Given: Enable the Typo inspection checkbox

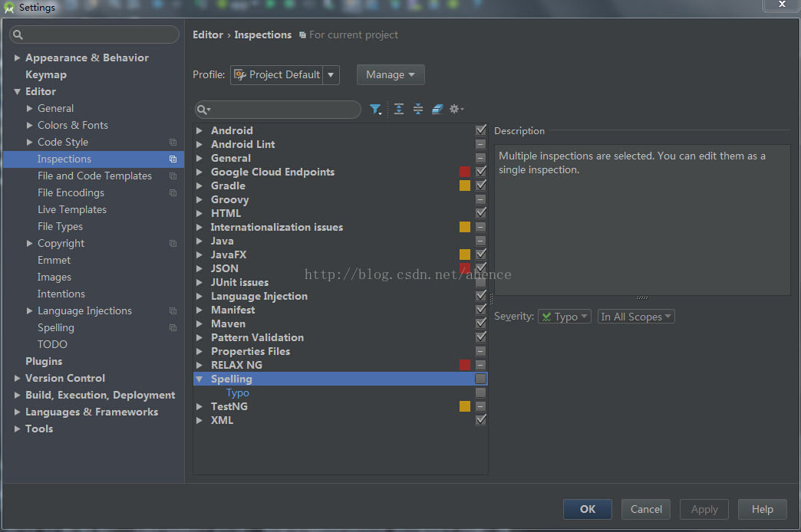Looking at the screenshot, I should click(x=481, y=392).
